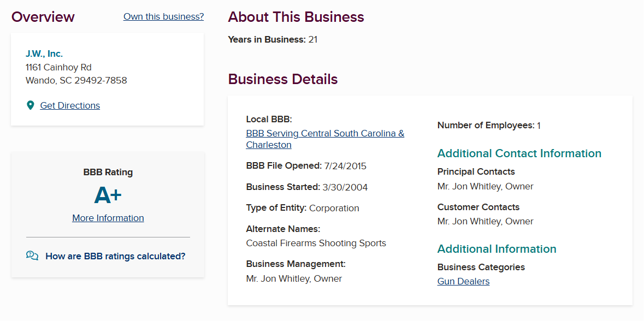Click the Business Started date 3/30/2004
This screenshot has width=644, height=321.
(345, 187)
